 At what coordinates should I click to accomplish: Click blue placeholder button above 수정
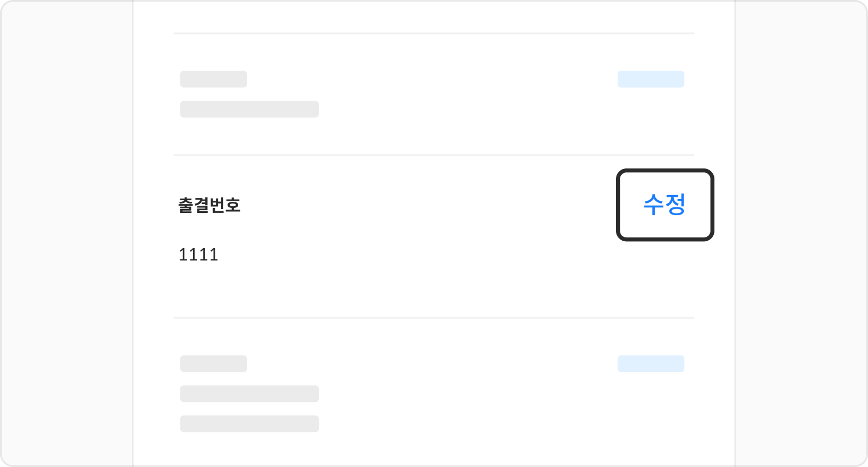(x=650, y=79)
